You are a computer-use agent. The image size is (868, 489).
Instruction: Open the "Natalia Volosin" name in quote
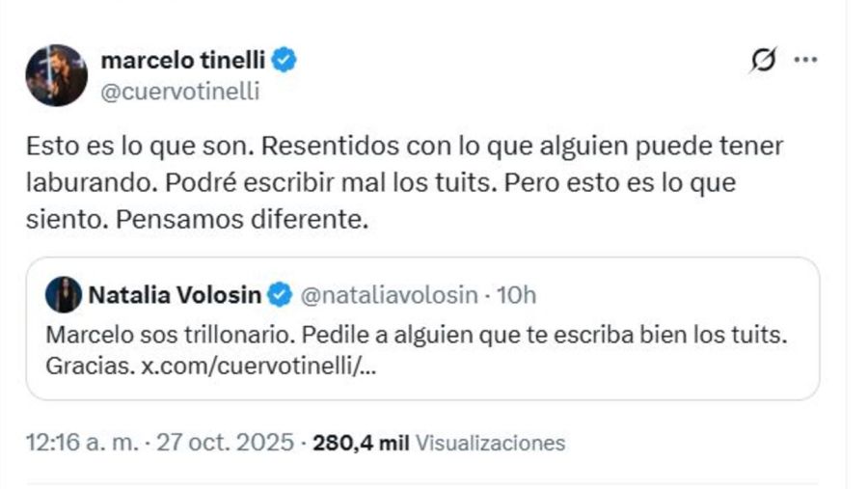(x=175, y=295)
